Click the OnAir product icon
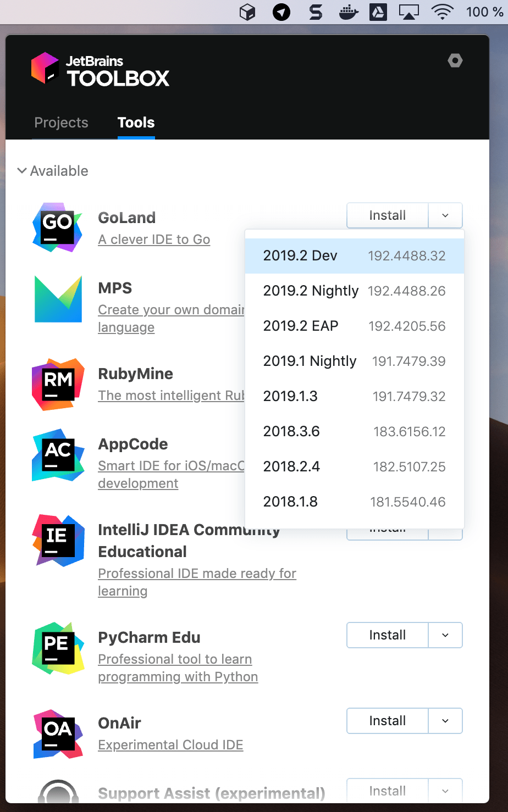Image resolution: width=508 pixels, height=812 pixels. click(x=58, y=734)
